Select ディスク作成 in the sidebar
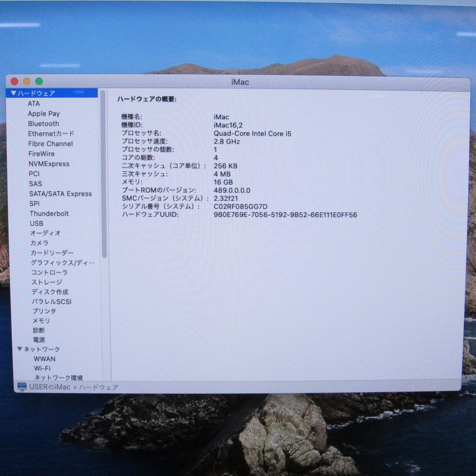476x476 pixels. [50, 292]
